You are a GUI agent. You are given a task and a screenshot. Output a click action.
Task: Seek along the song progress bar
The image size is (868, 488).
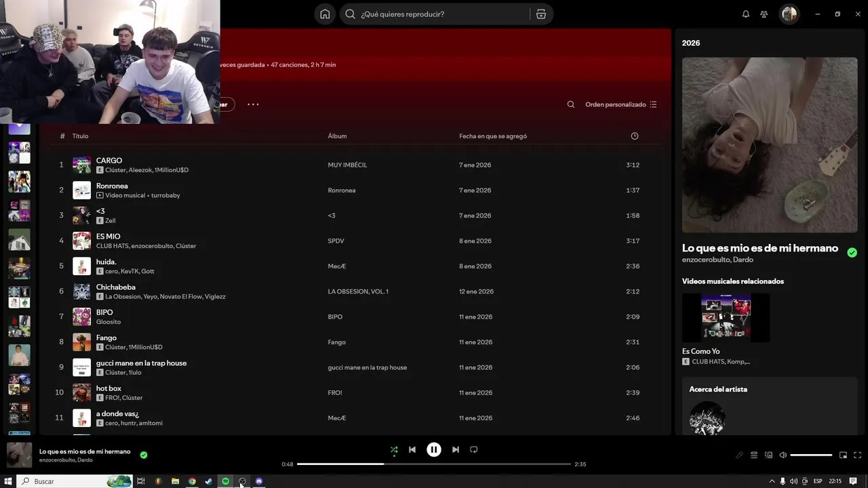[434, 464]
